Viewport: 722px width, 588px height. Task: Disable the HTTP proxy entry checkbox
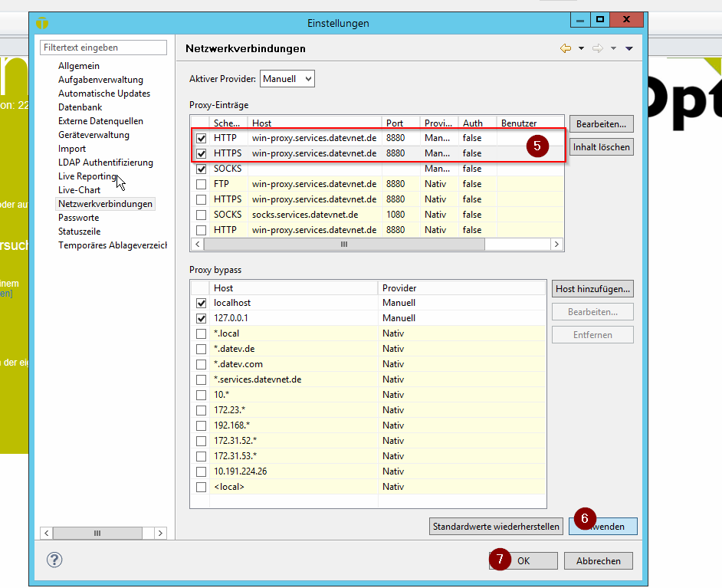(201, 138)
